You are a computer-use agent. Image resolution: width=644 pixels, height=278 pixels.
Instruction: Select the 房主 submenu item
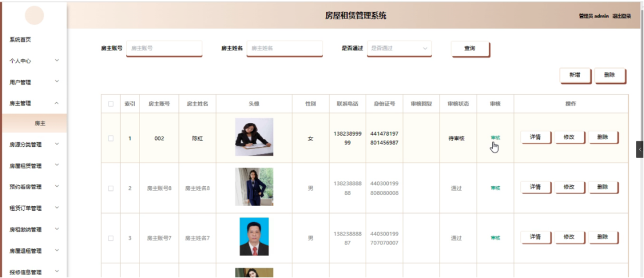tap(34, 123)
